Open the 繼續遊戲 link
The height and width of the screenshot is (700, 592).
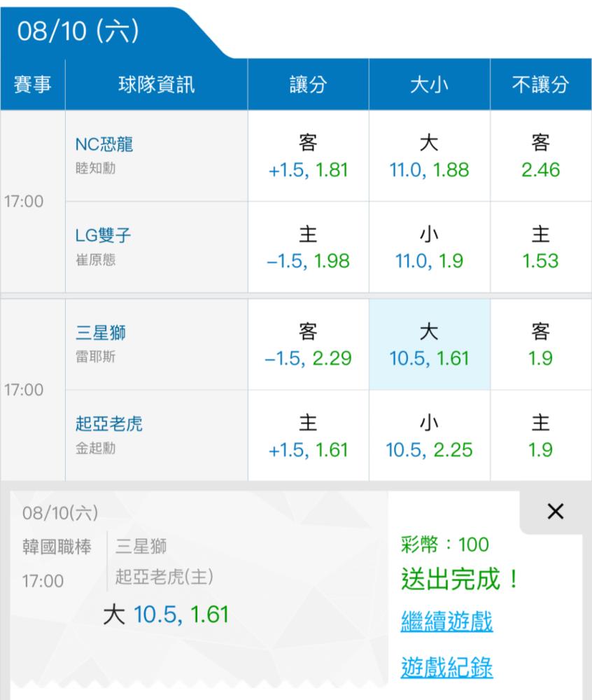click(x=446, y=621)
